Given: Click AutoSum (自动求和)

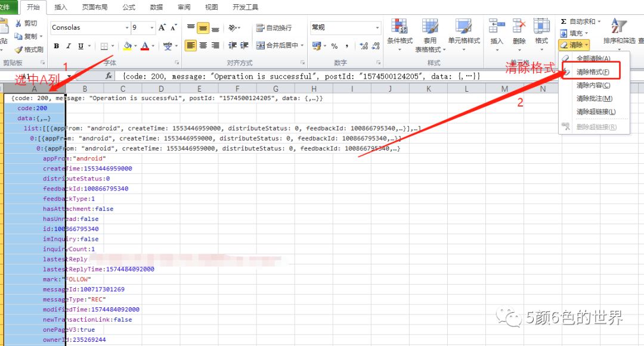Looking at the screenshot, I should pos(580,21).
